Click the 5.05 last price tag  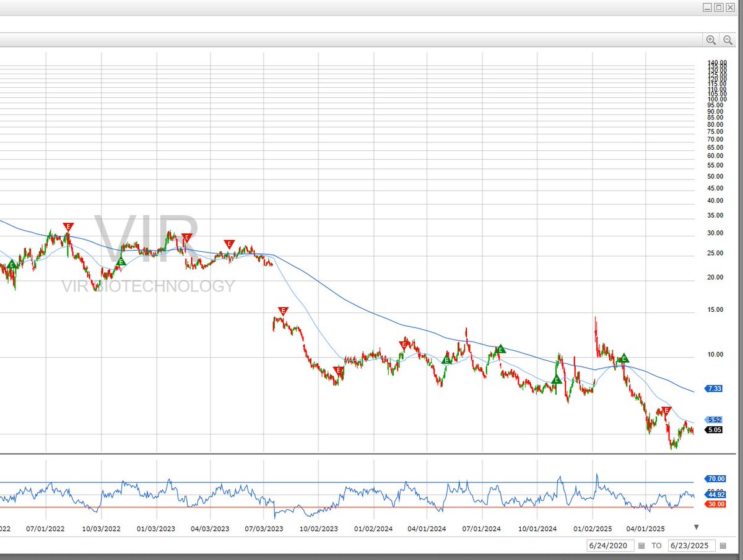(715, 429)
